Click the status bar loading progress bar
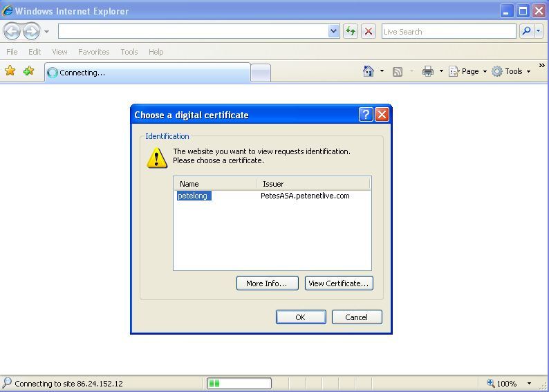 239,383
